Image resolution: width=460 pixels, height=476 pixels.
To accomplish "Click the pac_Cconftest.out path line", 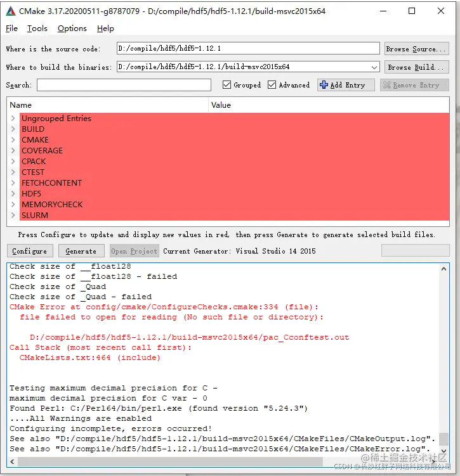I will (189, 337).
